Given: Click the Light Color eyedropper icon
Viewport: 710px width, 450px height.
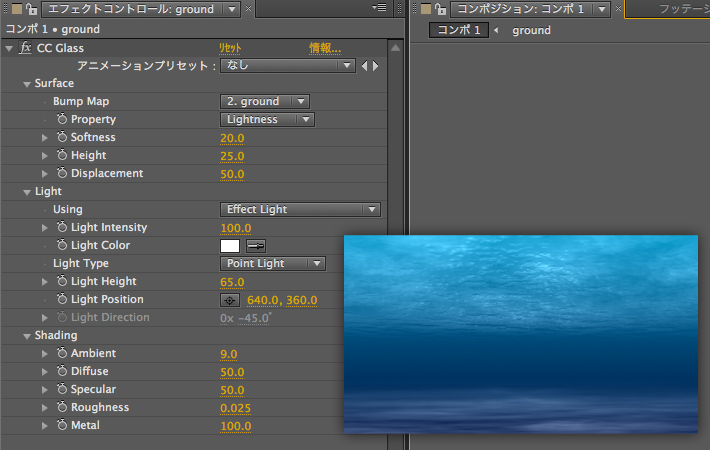Looking at the screenshot, I should coord(256,246).
